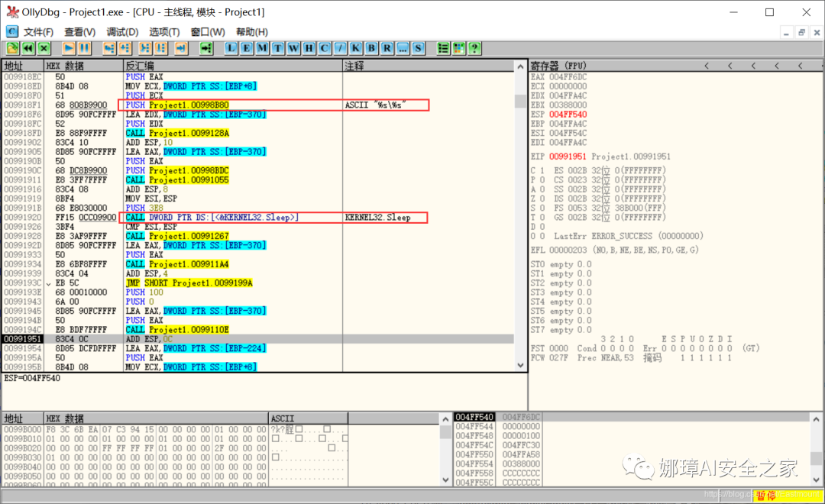The width and height of the screenshot is (825, 504).
Task: Toggle the A auxiliary flag value
Action: pos(542,189)
